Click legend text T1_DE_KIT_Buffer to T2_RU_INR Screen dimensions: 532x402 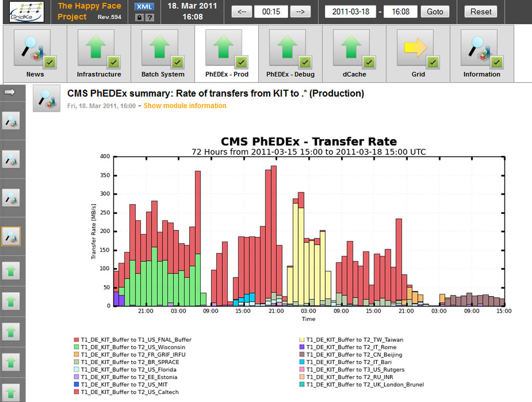[x=350, y=377]
